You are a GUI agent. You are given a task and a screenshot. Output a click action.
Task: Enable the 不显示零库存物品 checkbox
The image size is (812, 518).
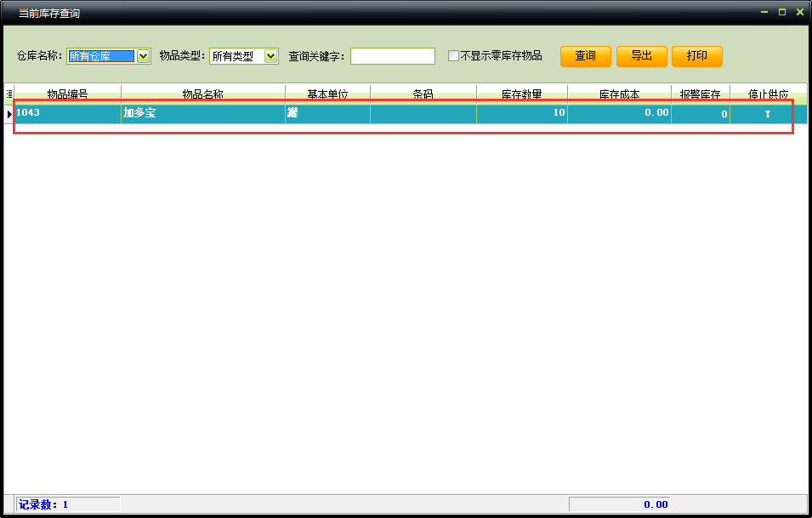tap(454, 56)
